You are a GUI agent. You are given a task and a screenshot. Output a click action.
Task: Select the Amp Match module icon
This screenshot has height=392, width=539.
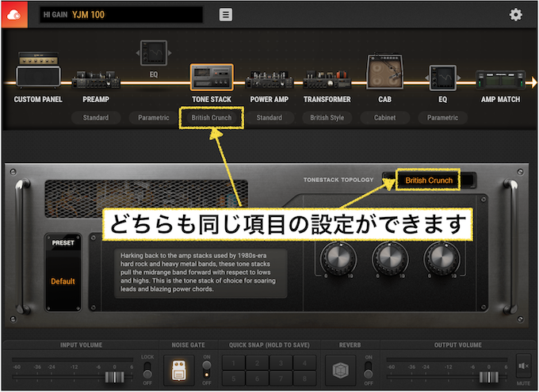click(500, 81)
